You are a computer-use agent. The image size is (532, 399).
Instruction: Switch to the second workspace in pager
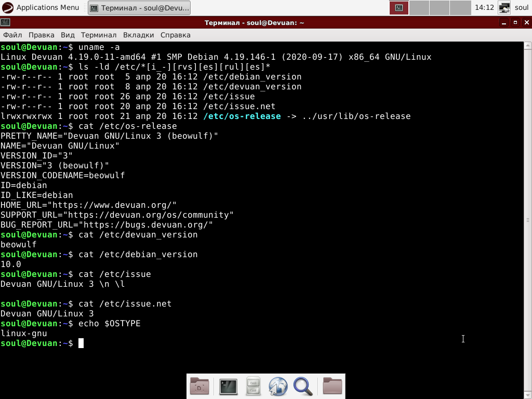(419, 8)
